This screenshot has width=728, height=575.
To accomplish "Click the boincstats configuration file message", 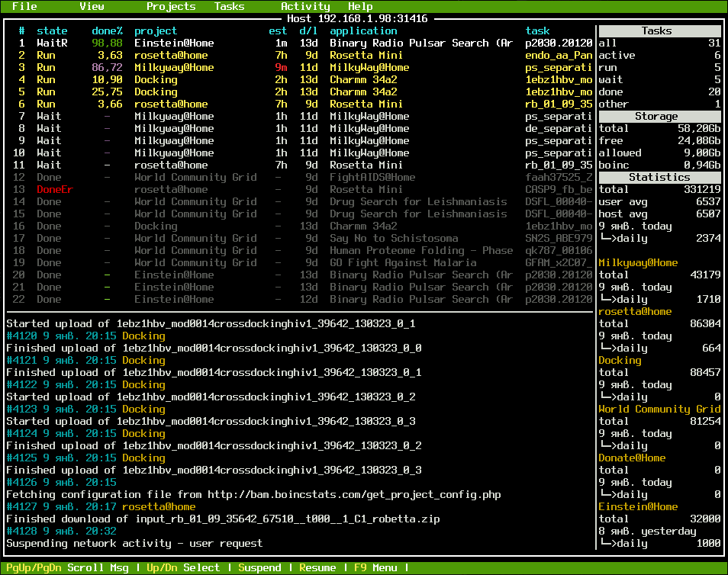I will (253, 495).
